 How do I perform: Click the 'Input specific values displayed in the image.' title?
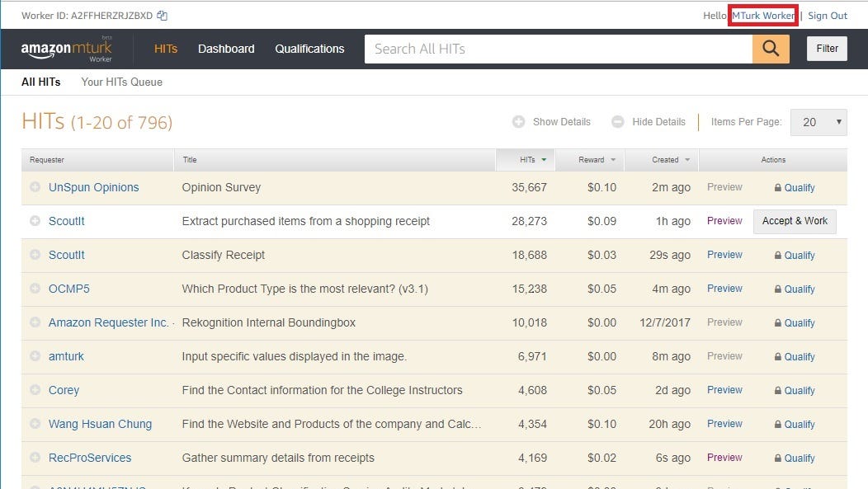click(x=294, y=356)
